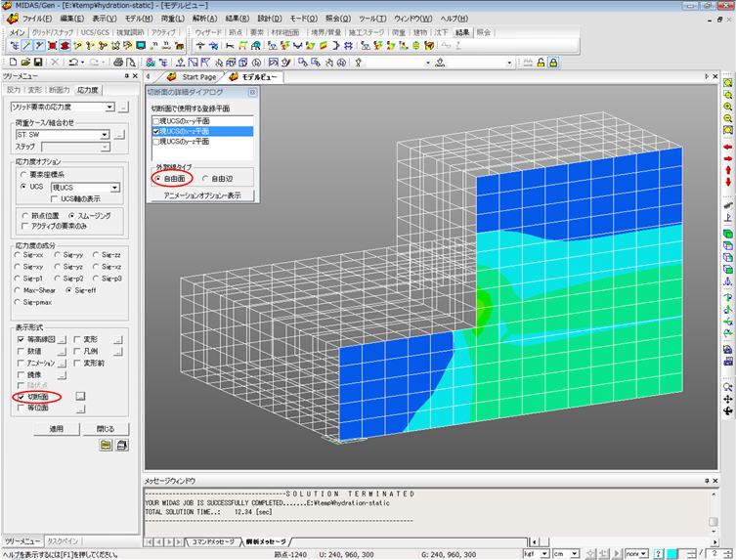Click the Print icon in toolbar
736x560 pixels.
point(118,62)
